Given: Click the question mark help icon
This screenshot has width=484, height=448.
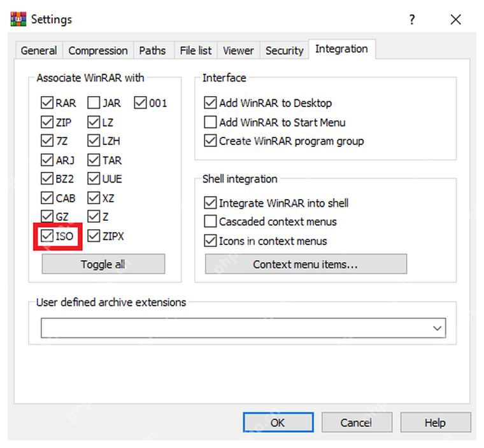Looking at the screenshot, I should coord(412,20).
